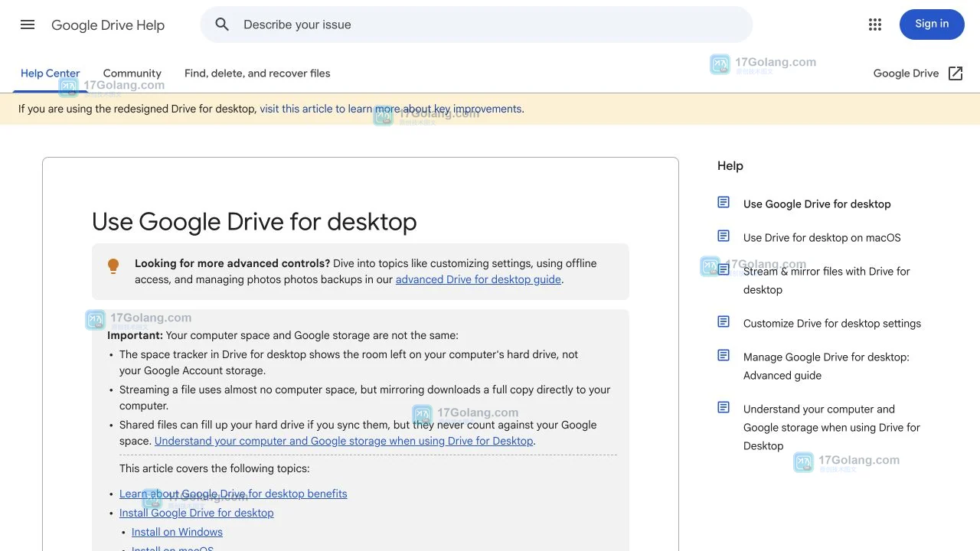
Task: Click the Important: storage note text
Action: coord(283,335)
